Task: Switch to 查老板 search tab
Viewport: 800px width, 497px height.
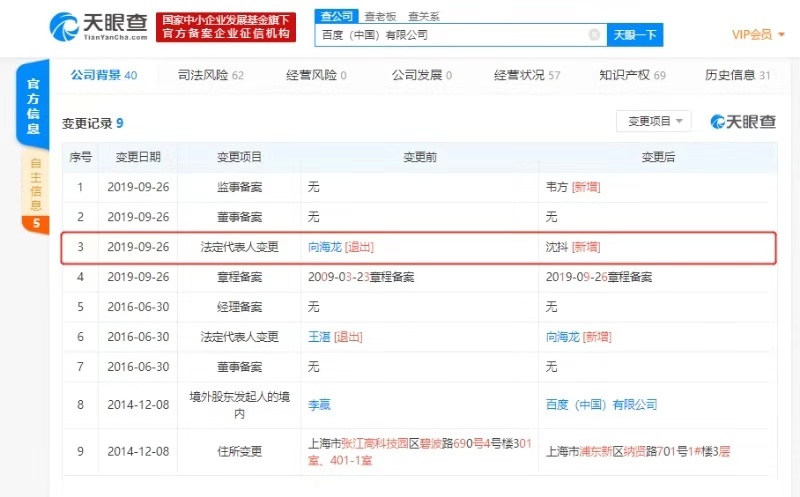Action: pyautogui.click(x=380, y=16)
